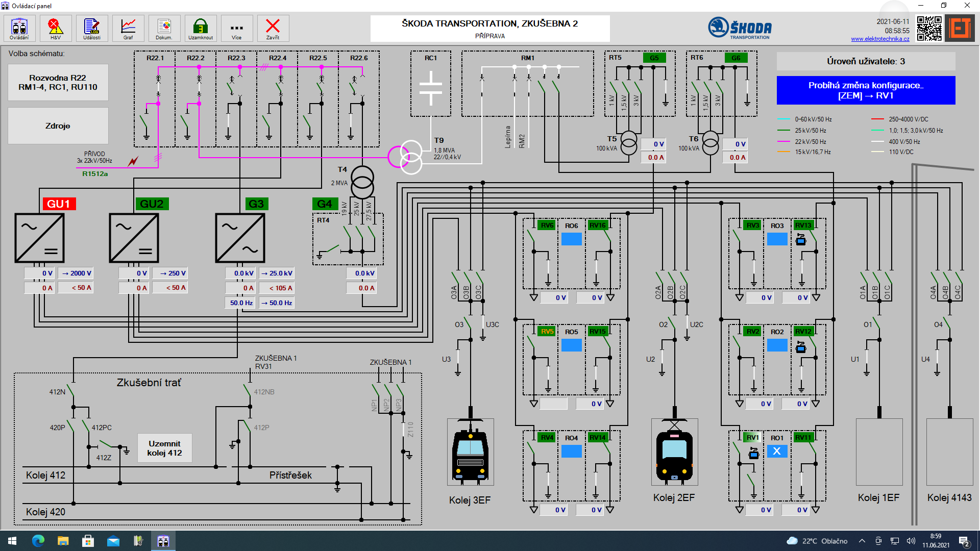Open the Dokum. documentation button
980x551 pixels.
click(x=164, y=28)
